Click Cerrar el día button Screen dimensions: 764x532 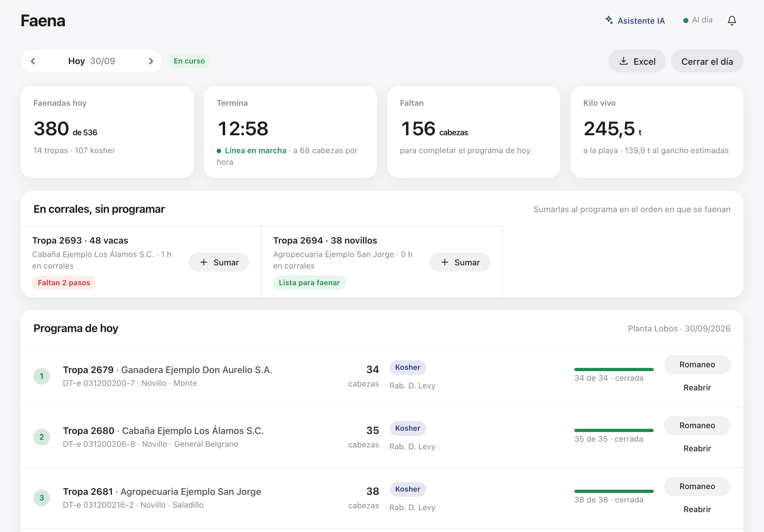pyautogui.click(x=707, y=61)
